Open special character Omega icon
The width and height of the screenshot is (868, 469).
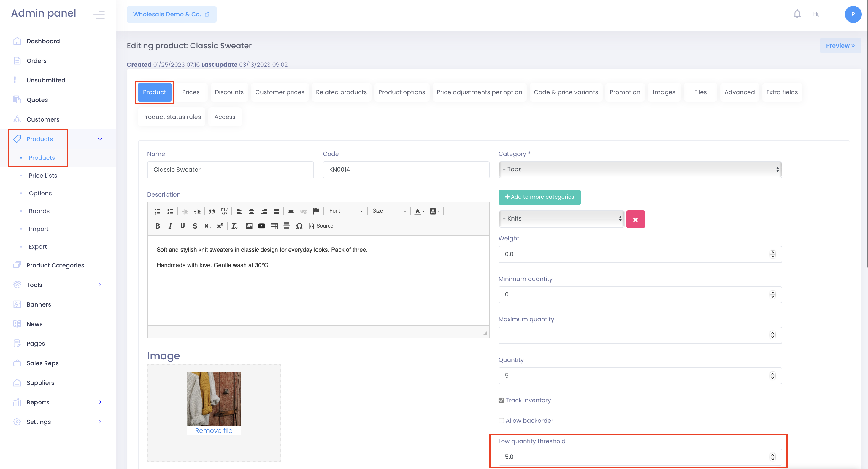click(299, 226)
